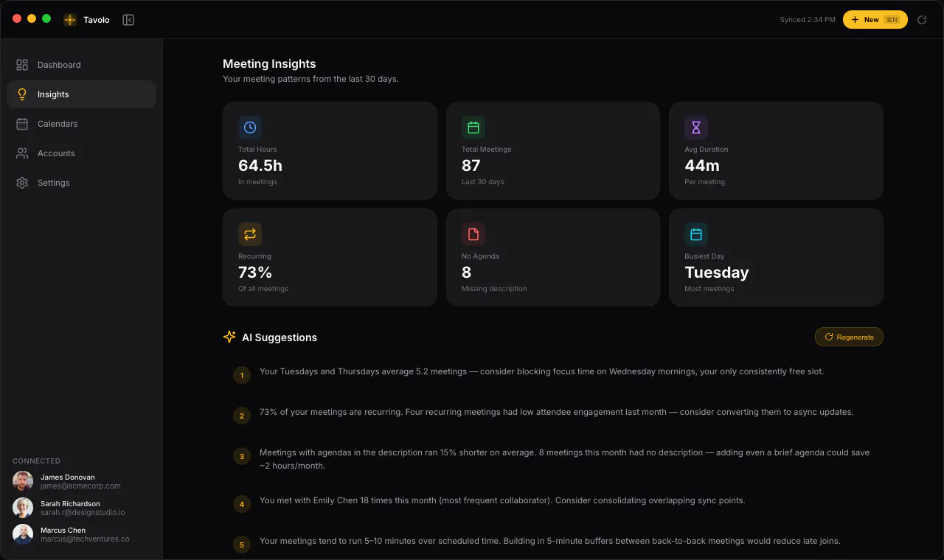Toggle the sidebar collapse icon
This screenshot has width=944, height=560.
(x=128, y=20)
